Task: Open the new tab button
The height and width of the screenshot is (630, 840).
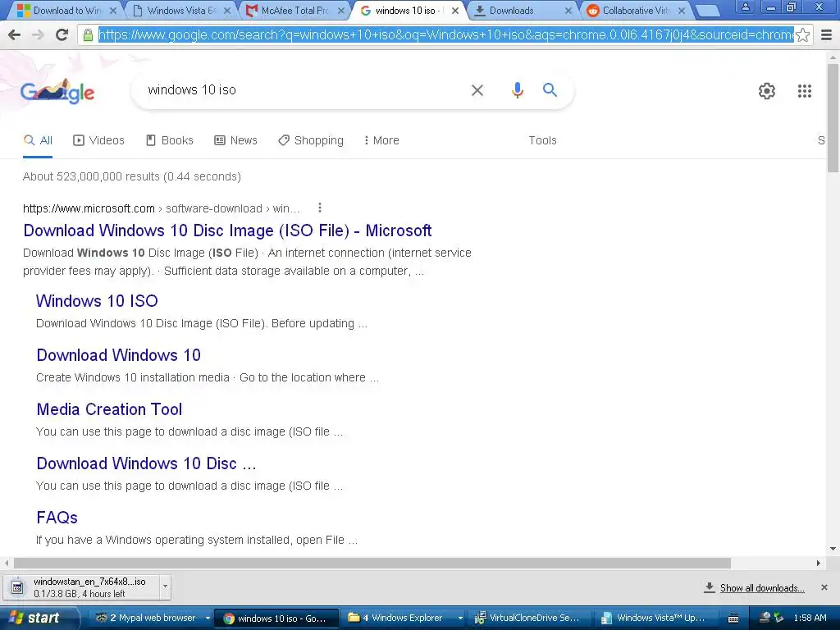Action: click(708, 10)
